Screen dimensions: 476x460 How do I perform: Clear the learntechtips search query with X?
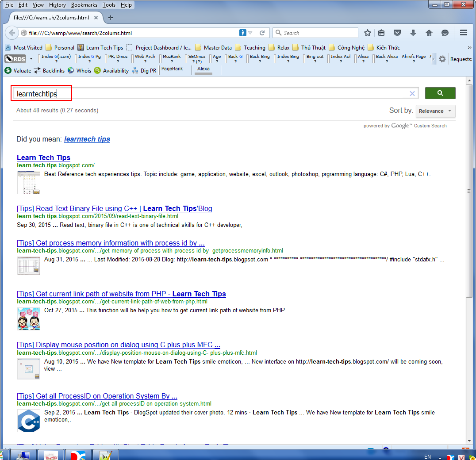(x=412, y=93)
